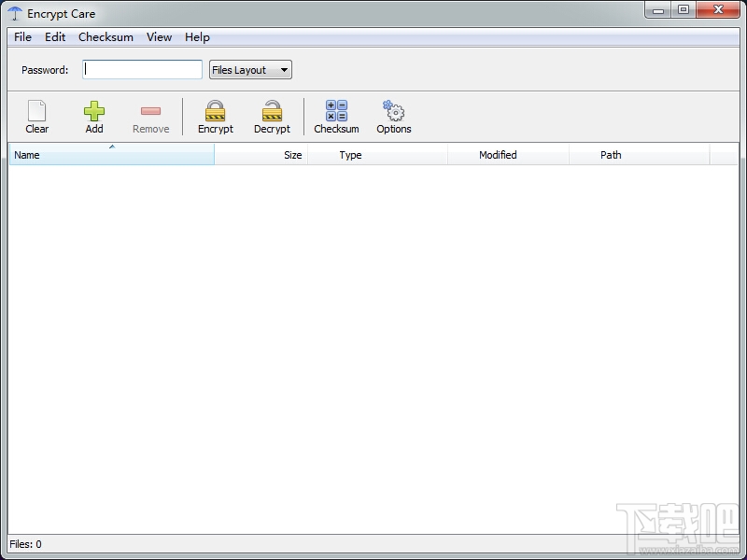This screenshot has width=747, height=560.
Task: Open the Checksum calculator icon
Action: 336,110
